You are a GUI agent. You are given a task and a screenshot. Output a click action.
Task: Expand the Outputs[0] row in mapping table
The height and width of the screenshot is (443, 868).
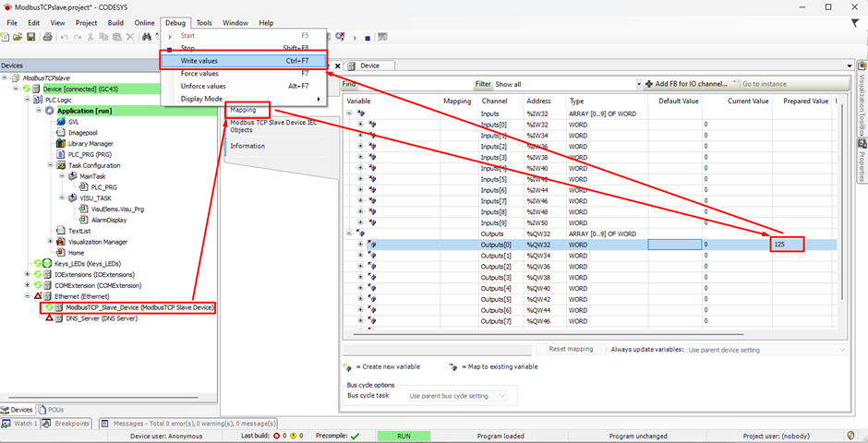pyautogui.click(x=360, y=245)
